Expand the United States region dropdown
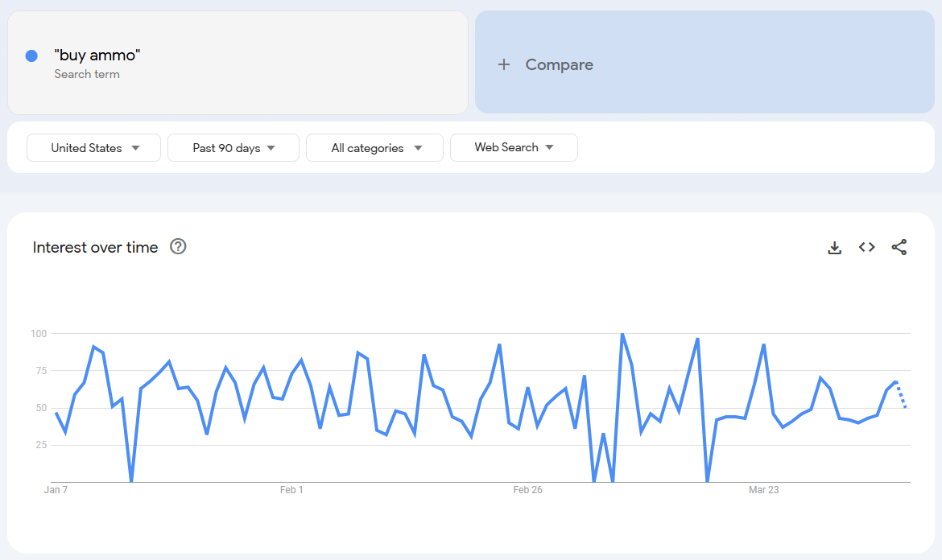Screen dimensions: 942x560 94,148
